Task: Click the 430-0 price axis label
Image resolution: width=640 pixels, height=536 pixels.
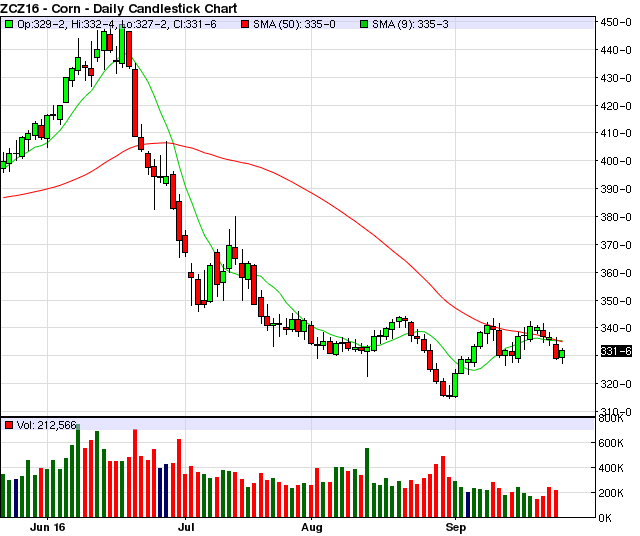Action: click(x=616, y=78)
